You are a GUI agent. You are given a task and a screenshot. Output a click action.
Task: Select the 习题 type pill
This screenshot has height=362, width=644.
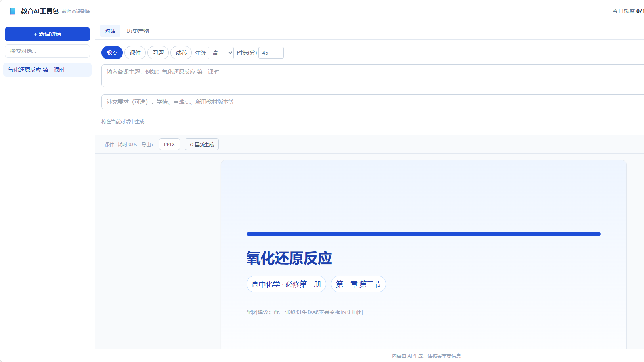coord(158,53)
